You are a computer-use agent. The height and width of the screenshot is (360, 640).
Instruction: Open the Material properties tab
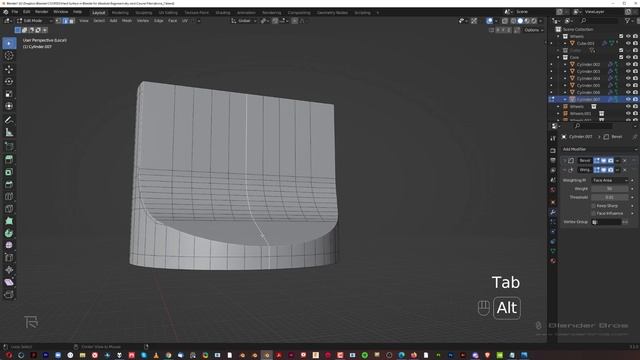pyautogui.click(x=553, y=261)
